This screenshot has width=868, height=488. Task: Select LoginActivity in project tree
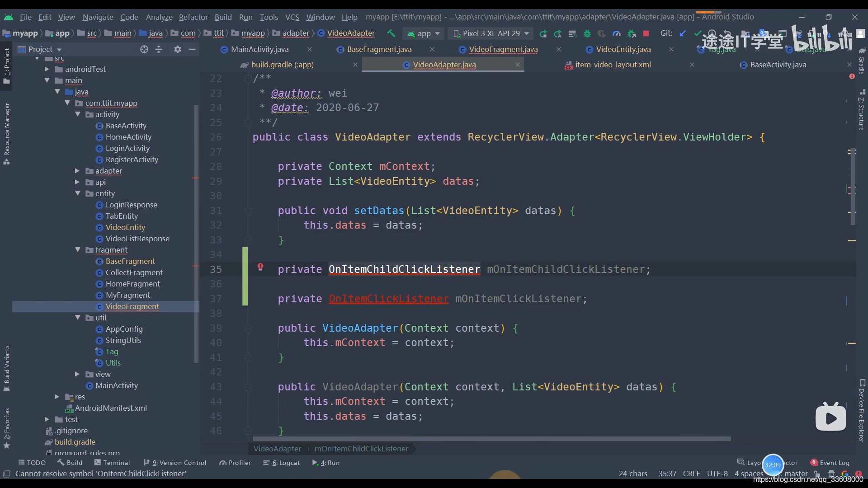tap(127, 148)
